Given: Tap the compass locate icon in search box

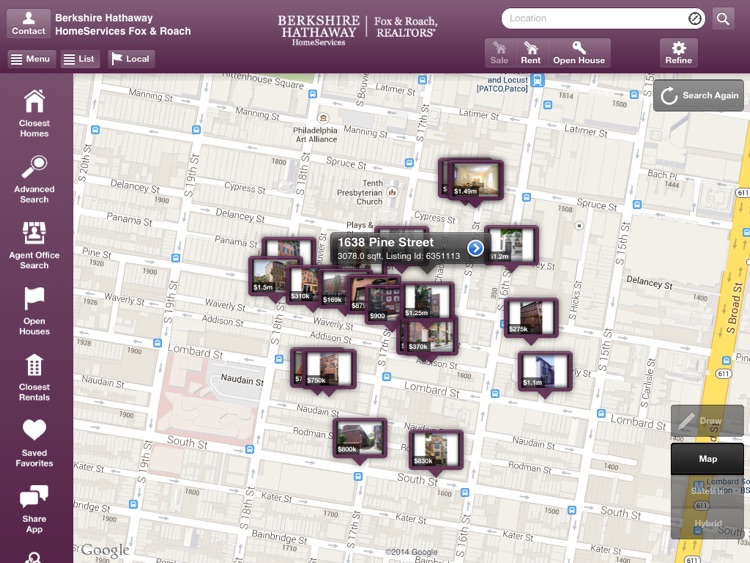Looking at the screenshot, I should 695,18.
